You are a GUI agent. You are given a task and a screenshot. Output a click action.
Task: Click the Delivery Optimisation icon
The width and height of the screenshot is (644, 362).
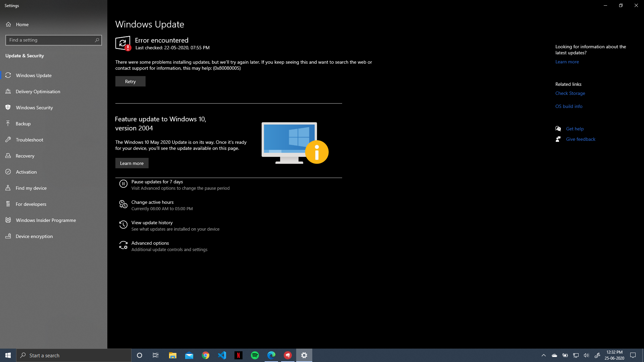[x=8, y=92]
